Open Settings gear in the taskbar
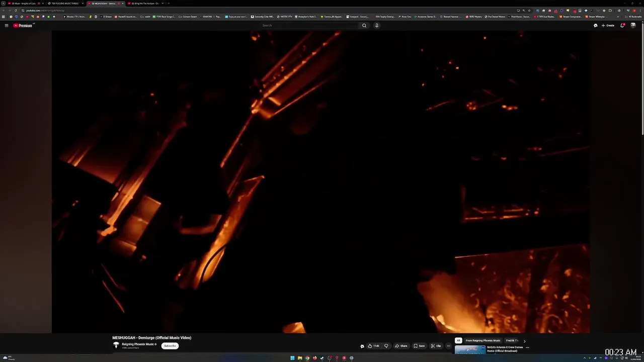The height and width of the screenshot is (362, 644). [352, 358]
